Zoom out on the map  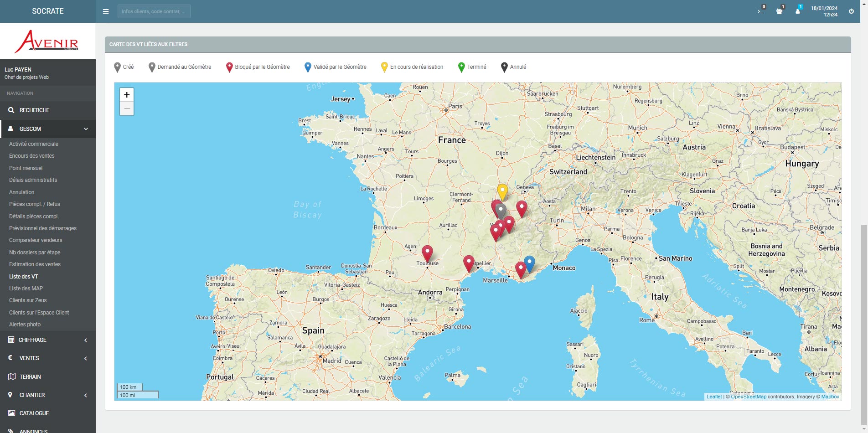pyautogui.click(x=127, y=108)
